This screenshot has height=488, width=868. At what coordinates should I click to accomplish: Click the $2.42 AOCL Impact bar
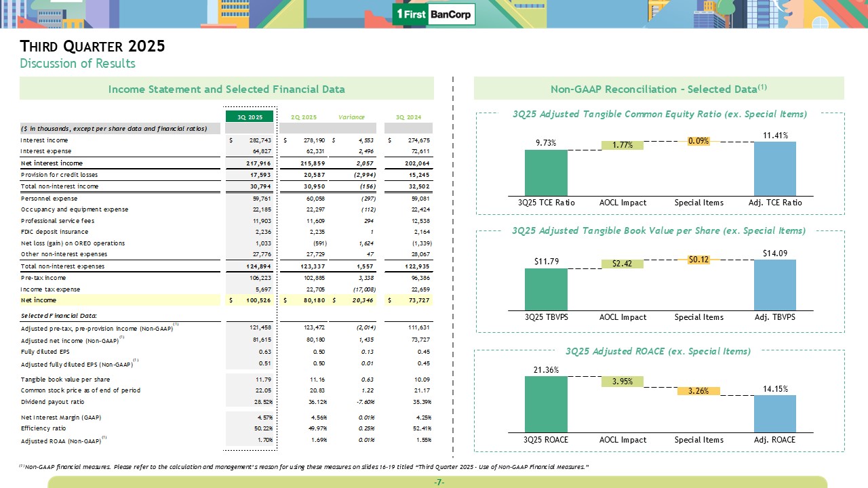click(x=622, y=264)
